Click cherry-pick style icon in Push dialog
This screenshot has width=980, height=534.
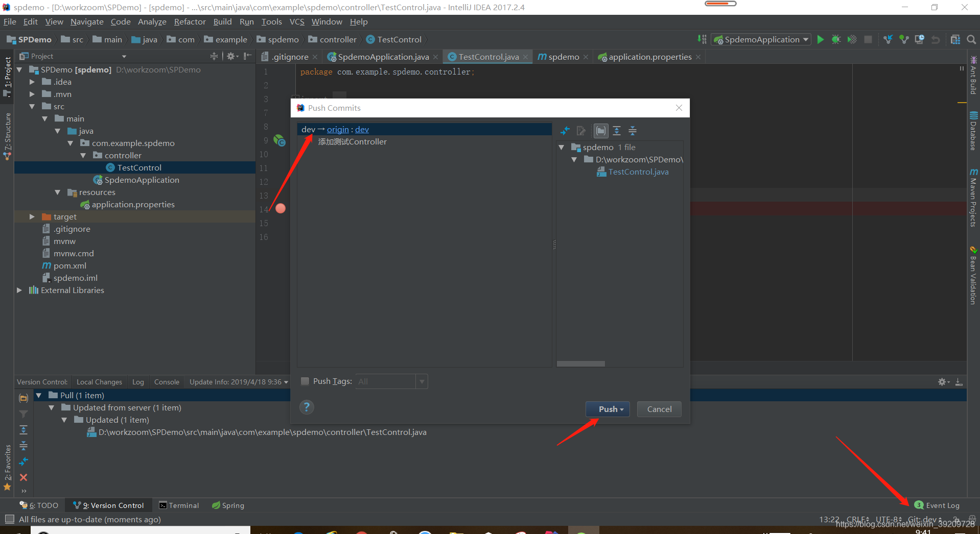[x=565, y=131]
